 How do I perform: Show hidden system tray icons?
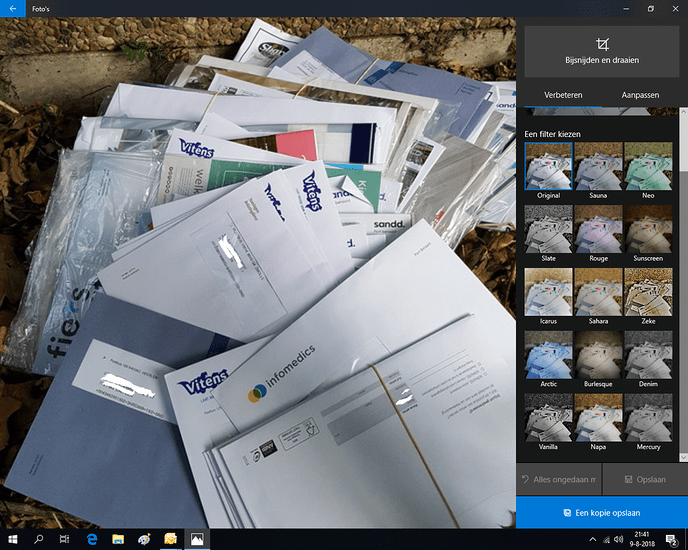point(593,539)
